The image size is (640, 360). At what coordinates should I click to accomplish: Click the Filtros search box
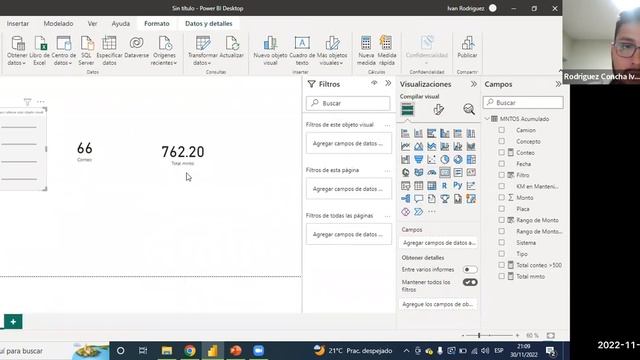pyautogui.click(x=348, y=103)
